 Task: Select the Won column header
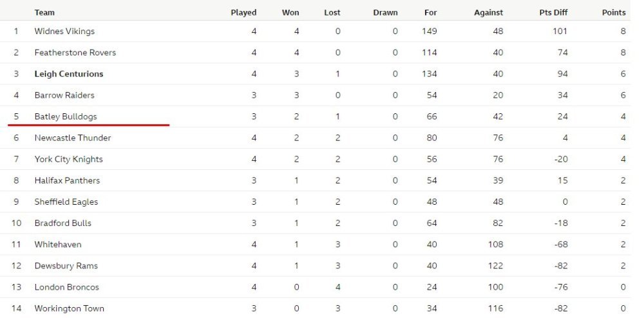(x=290, y=12)
